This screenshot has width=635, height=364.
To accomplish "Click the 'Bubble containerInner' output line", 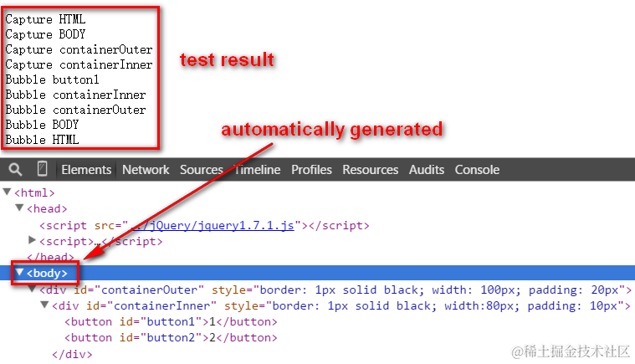I will 76,95.
